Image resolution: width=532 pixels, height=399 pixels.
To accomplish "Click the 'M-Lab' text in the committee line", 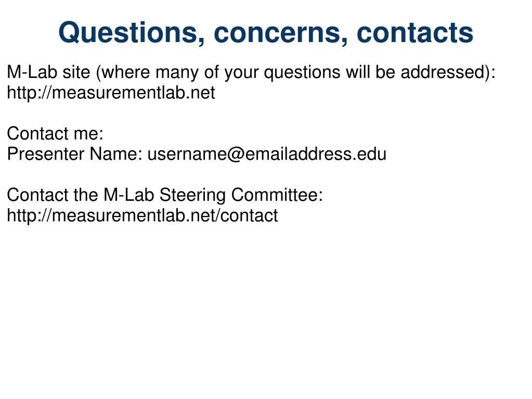I will coord(129,195).
